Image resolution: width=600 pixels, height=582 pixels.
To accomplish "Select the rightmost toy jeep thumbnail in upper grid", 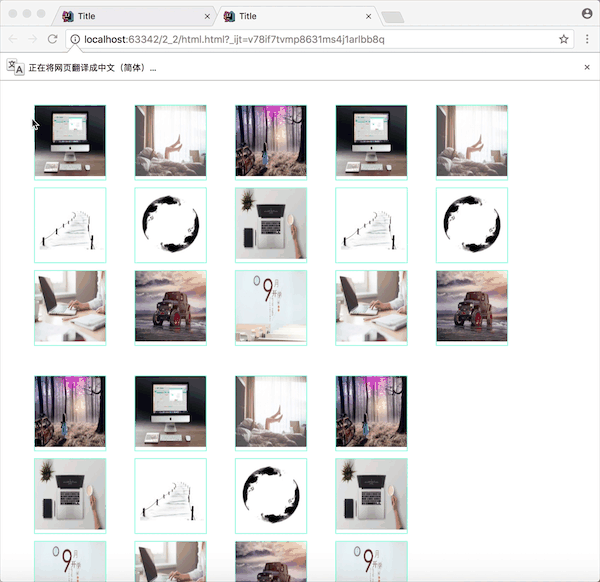I will pyautogui.click(x=472, y=306).
